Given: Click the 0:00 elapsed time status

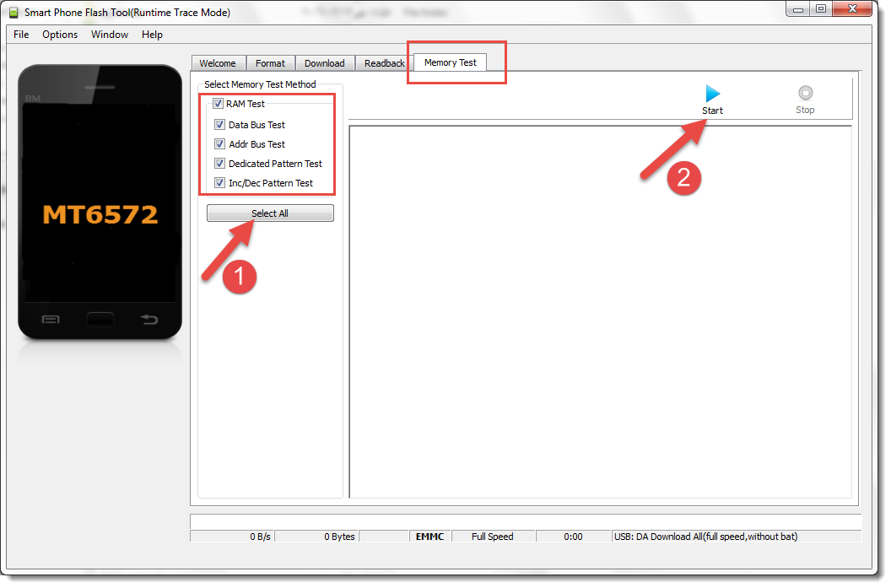Looking at the screenshot, I should [574, 537].
